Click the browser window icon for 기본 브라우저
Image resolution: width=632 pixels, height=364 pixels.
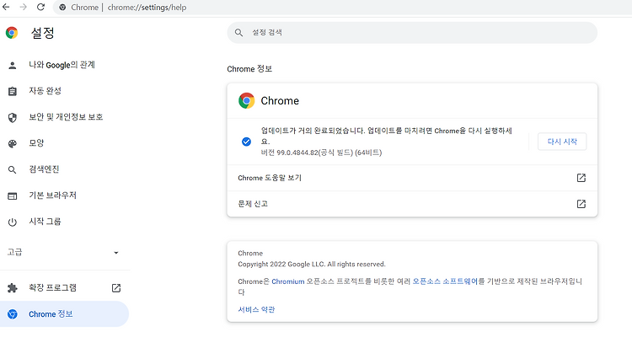[13, 196]
